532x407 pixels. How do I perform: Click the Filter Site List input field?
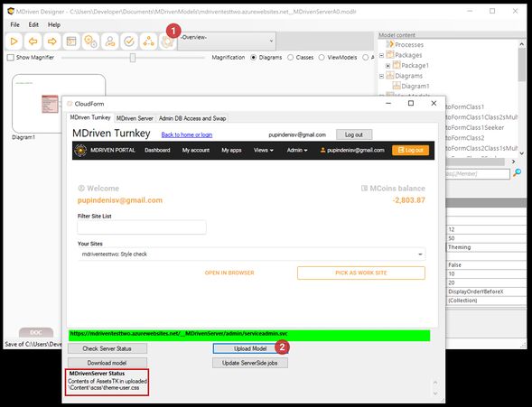coord(142,227)
